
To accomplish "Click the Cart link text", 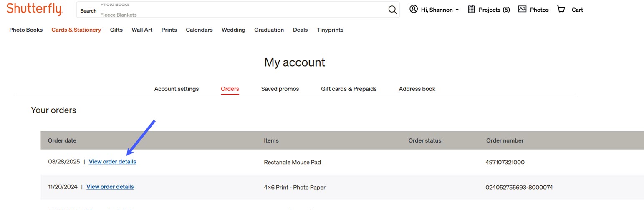I will click(577, 10).
